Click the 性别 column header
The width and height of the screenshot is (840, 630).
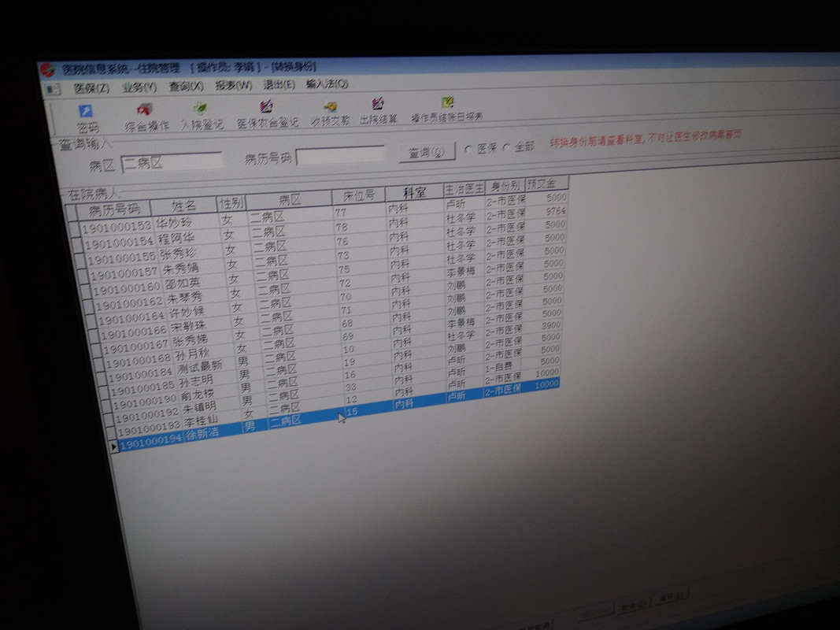tap(231, 203)
